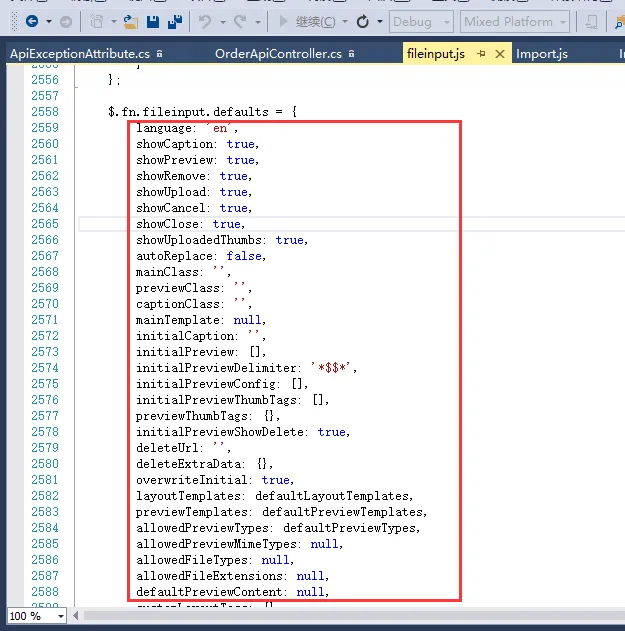This screenshot has width=625, height=631.
Task: Click the icon right of Mixed Platform
Action: [591, 22]
